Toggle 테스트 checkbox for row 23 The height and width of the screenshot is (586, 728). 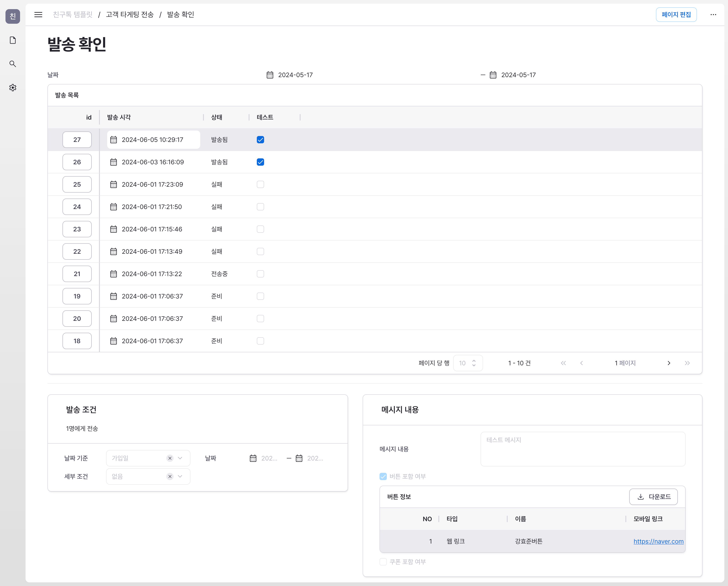[x=260, y=229]
